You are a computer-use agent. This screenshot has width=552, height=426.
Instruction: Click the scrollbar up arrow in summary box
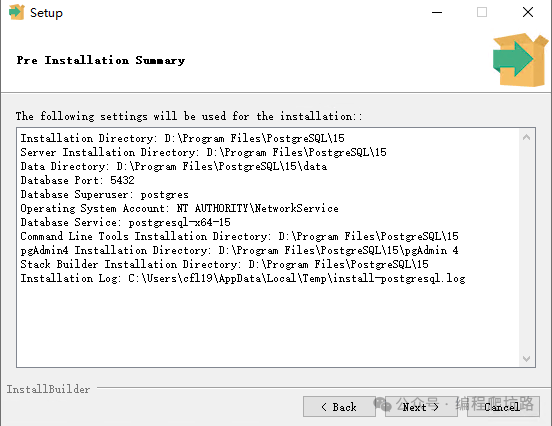(526, 137)
